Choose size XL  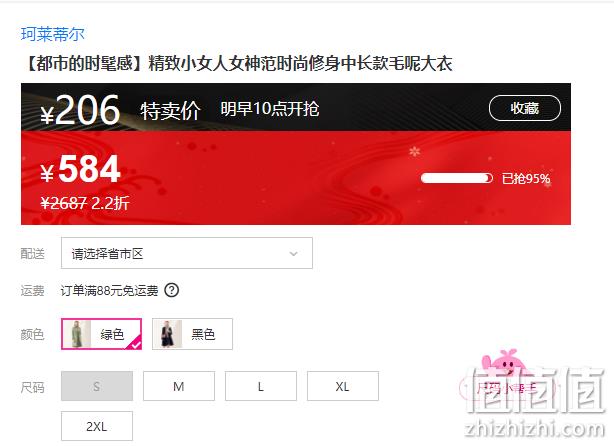point(343,386)
